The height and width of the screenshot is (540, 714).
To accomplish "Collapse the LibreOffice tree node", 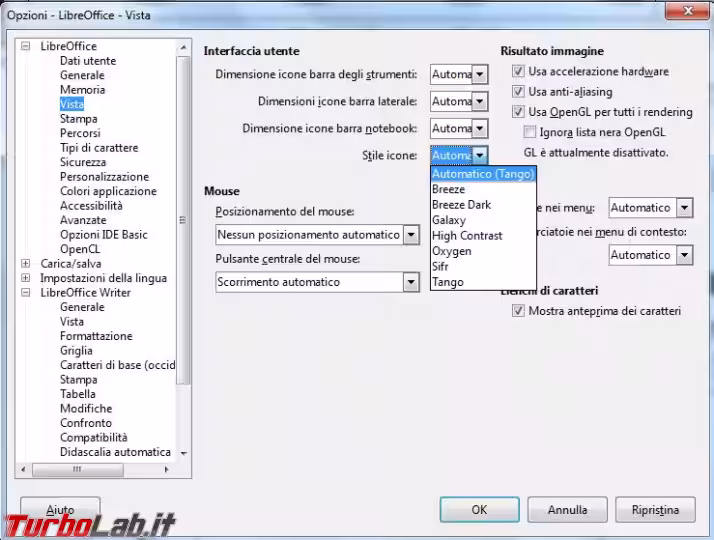I will 26,46.
